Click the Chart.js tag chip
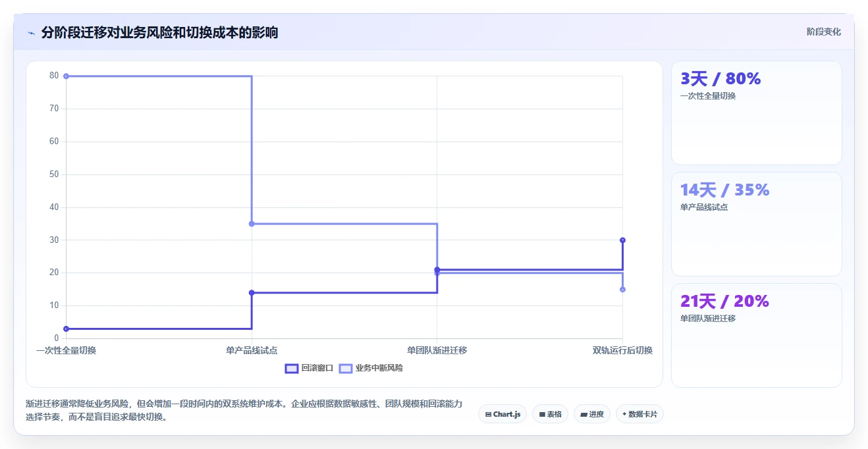 point(502,414)
